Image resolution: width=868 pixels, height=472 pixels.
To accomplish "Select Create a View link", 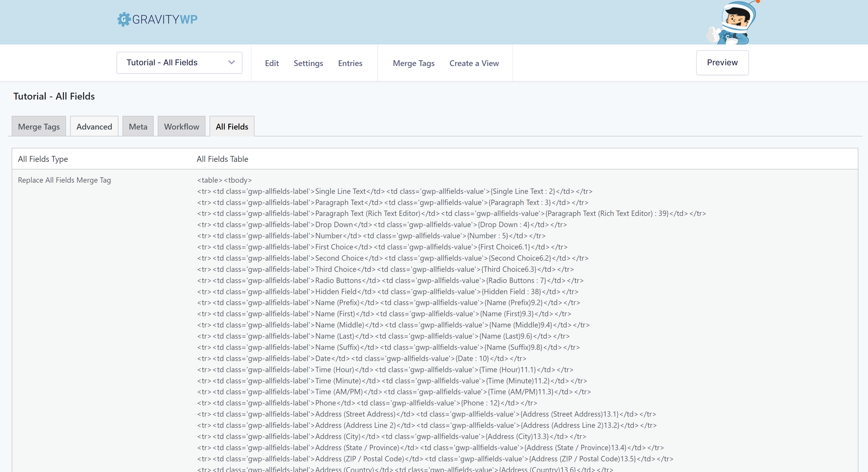I will pos(474,63).
